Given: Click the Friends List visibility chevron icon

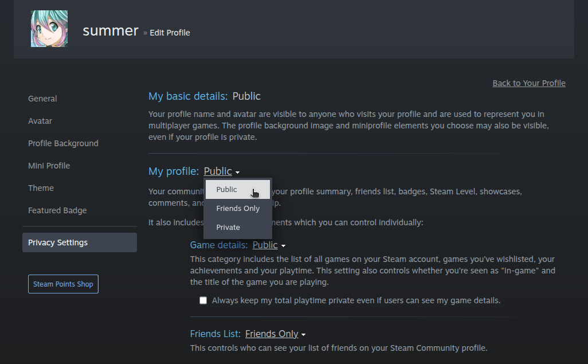Looking at the screenshot, I should click(x=304, y=334).
